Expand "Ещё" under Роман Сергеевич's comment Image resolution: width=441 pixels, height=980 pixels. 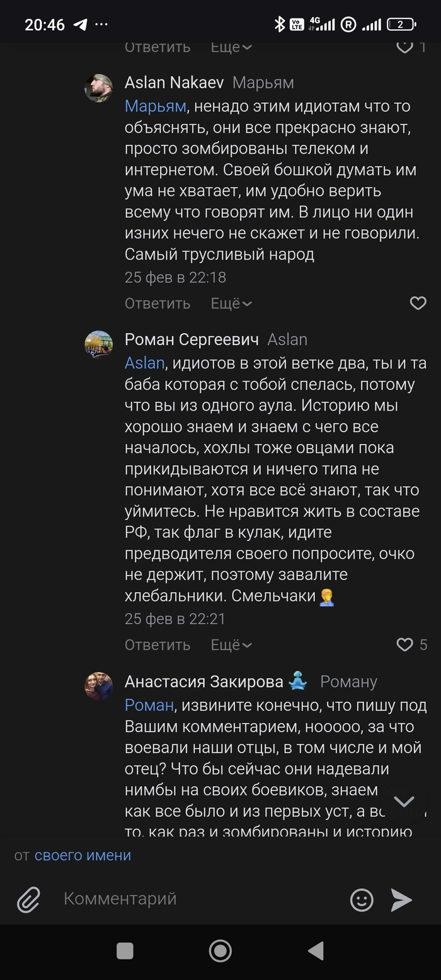pos(231,645)
